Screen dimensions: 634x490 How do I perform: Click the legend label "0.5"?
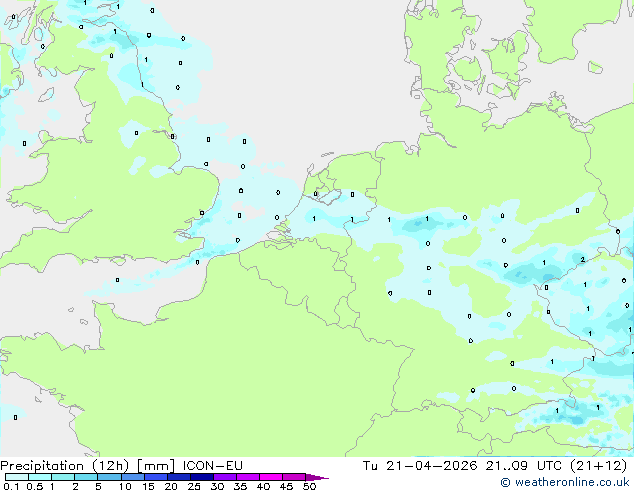coord(35,486)
